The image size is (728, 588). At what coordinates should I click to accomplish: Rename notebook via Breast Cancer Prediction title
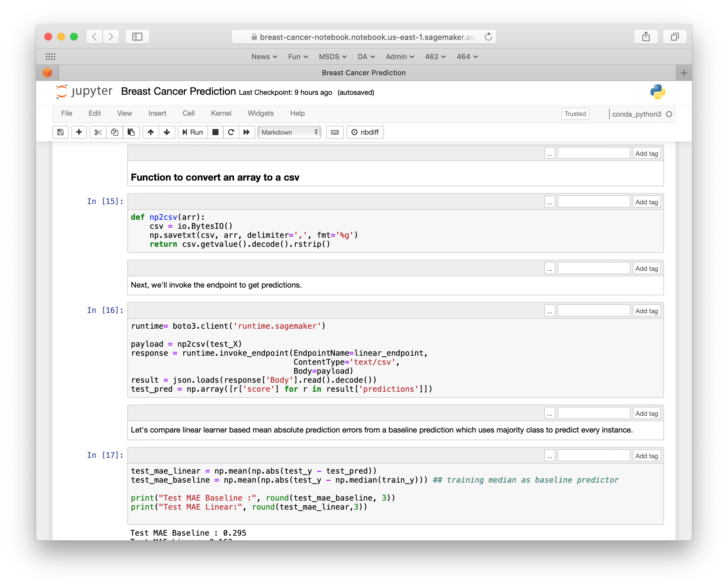coord(178,92)
